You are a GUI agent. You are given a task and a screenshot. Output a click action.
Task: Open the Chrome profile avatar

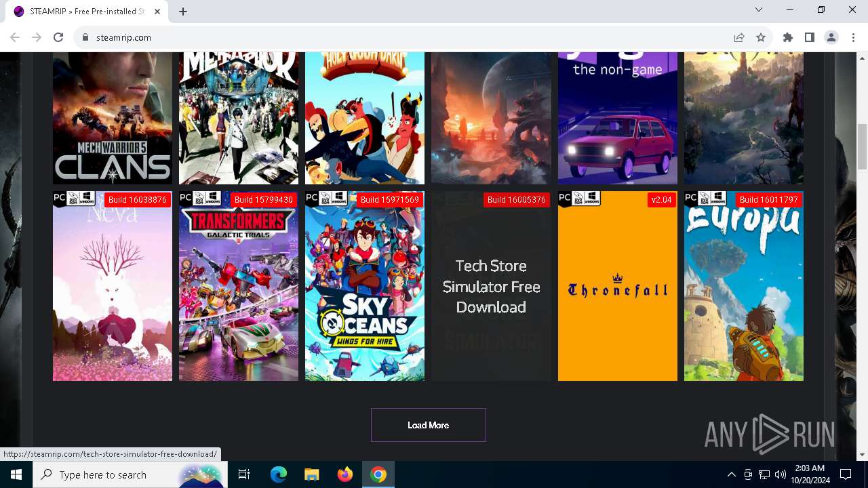click(831, 37)
